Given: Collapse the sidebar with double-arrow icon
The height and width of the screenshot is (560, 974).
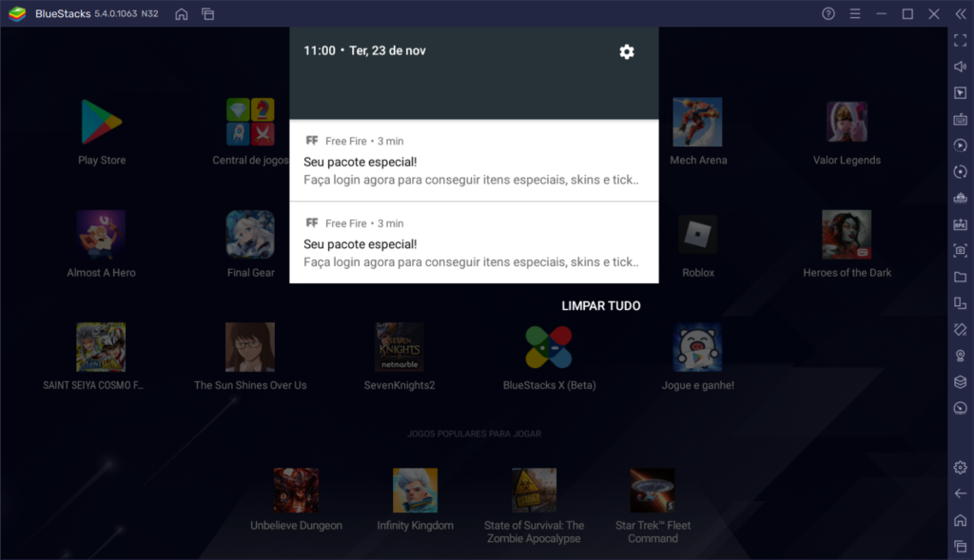Looking at the screenshot, I should point(961,14).
